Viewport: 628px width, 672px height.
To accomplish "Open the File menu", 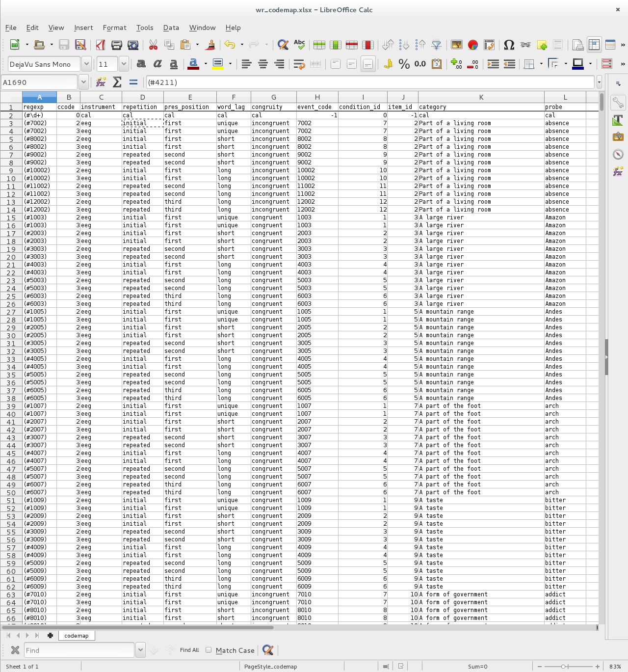I will pyautogui.click(x=11, y=27).
